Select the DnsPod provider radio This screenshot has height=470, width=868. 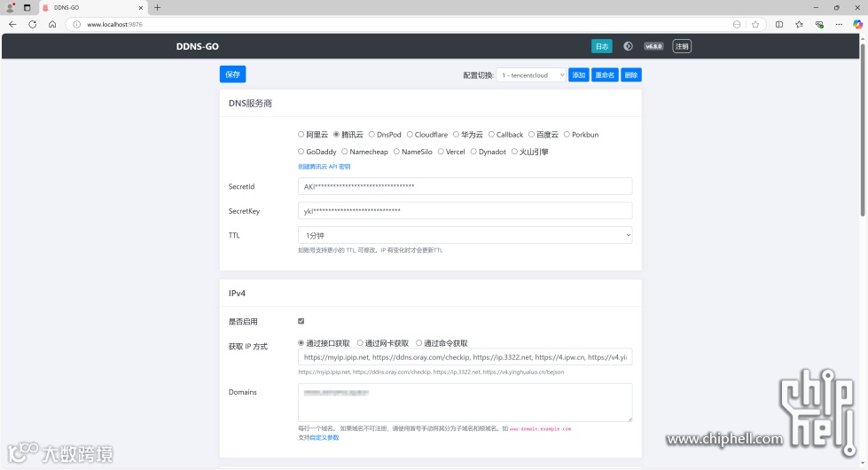[x=371, y=135]
